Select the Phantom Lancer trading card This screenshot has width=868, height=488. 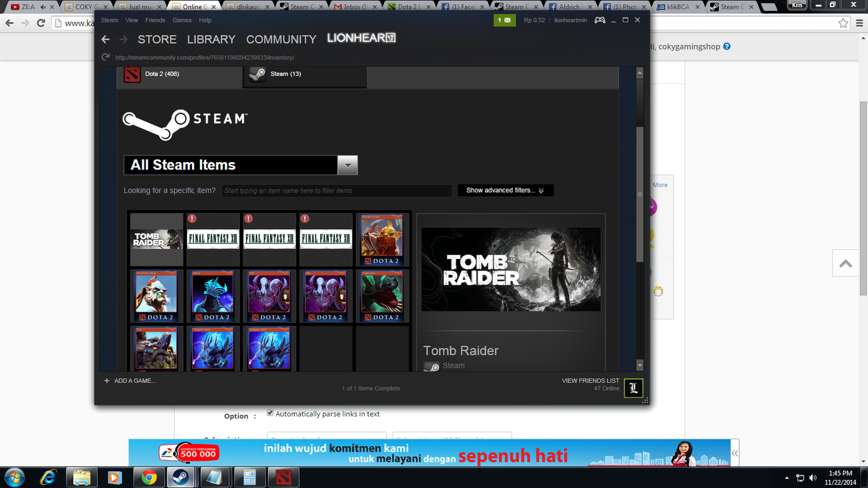[157, 296]
